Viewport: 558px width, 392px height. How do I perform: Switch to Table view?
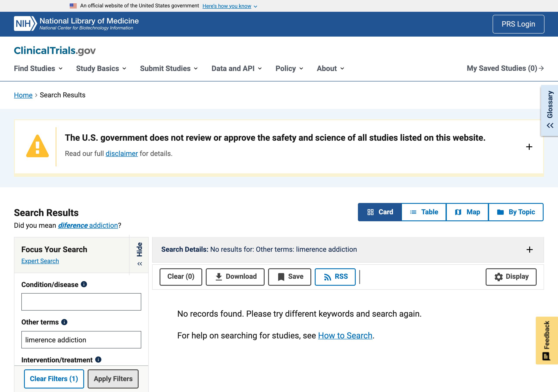click(424, 212)
